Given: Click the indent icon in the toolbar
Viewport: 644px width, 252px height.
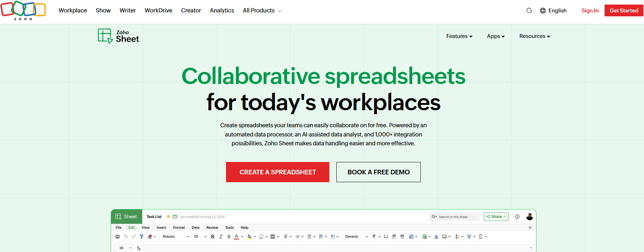Looking at the screenshot, I should tap(309, 237).
